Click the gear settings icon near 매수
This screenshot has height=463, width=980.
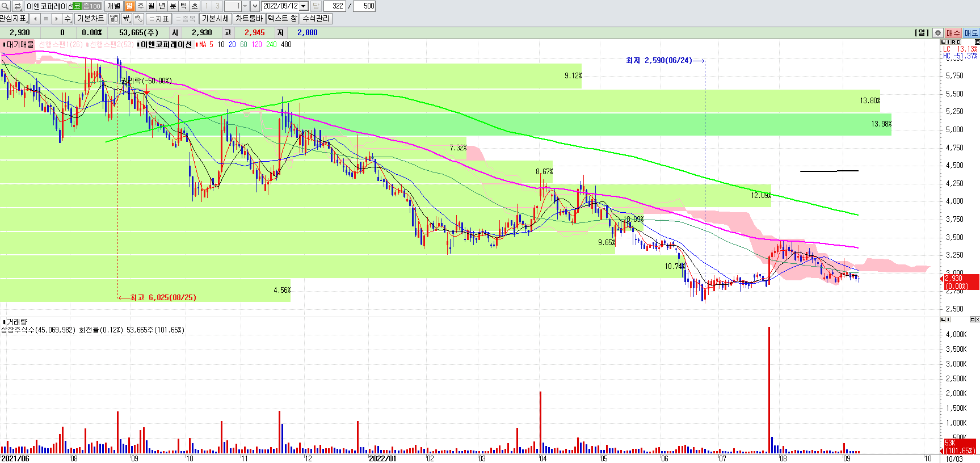[x=938, y=33]
